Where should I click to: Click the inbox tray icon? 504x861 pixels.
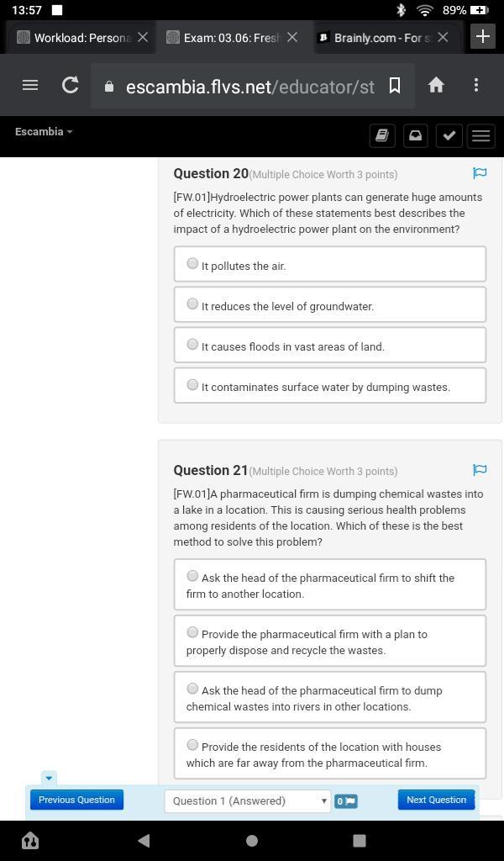(415, 135)
